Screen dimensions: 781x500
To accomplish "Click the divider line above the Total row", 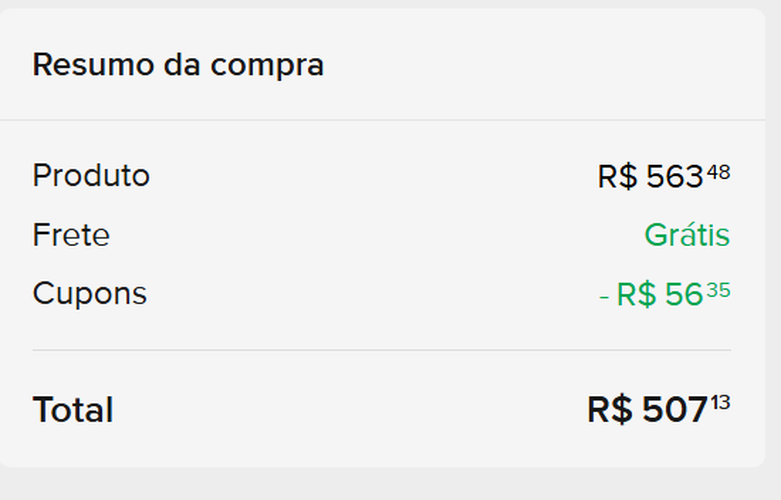I will point(380,350).
